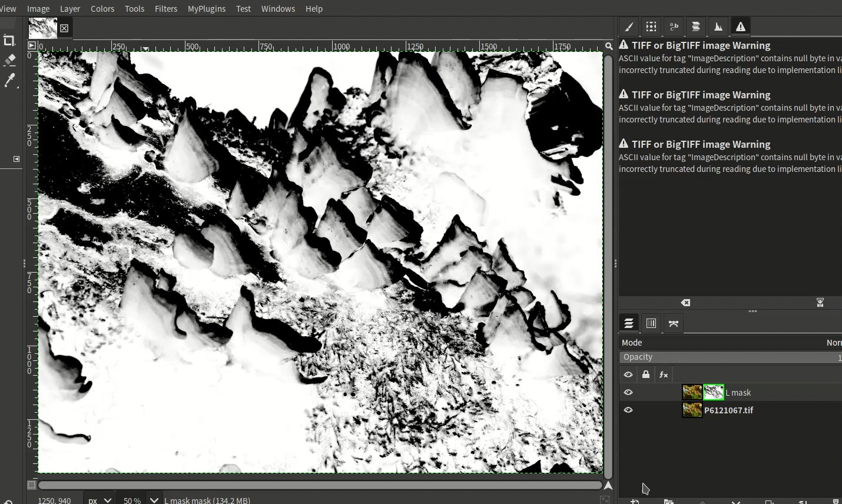Image resolution: width=842 pixels, height=504 pixels.
Task: Open the Fonts text tab
Action: [x=674, y=26]
